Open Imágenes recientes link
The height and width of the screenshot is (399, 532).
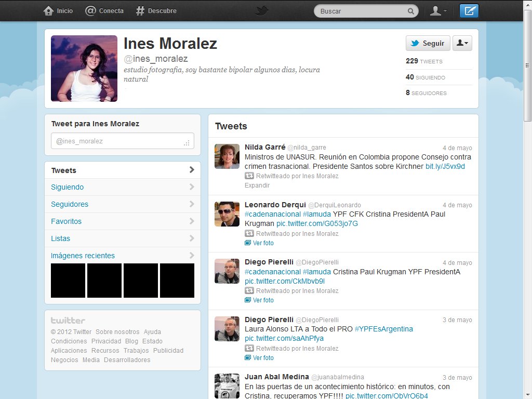83,256
